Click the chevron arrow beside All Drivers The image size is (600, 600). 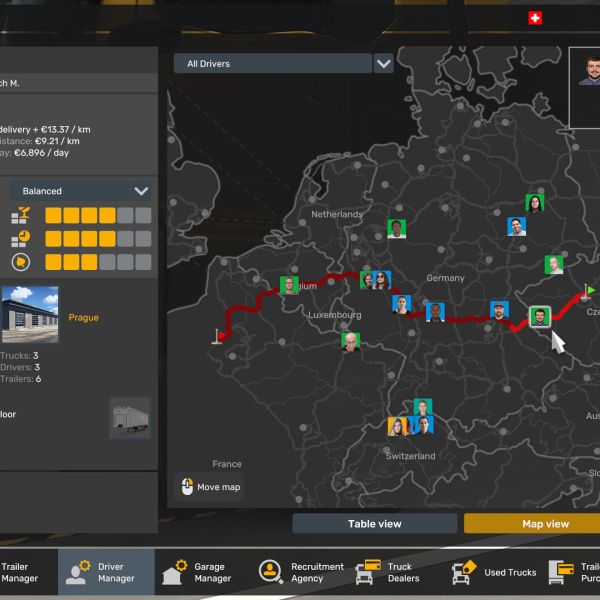(x=383, y=64)
